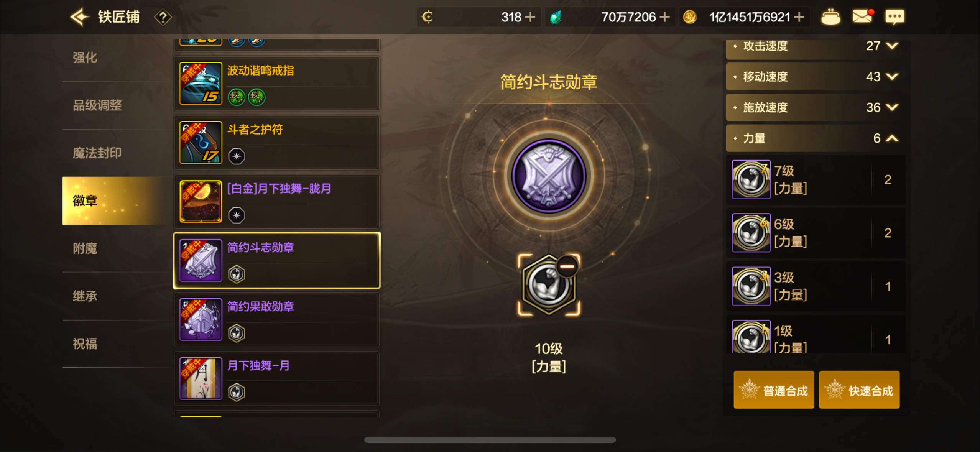The height and width of the screenshot is (452, 980).
Task: Expand the 攻击速度 emblem category
Action: [816, 46]
